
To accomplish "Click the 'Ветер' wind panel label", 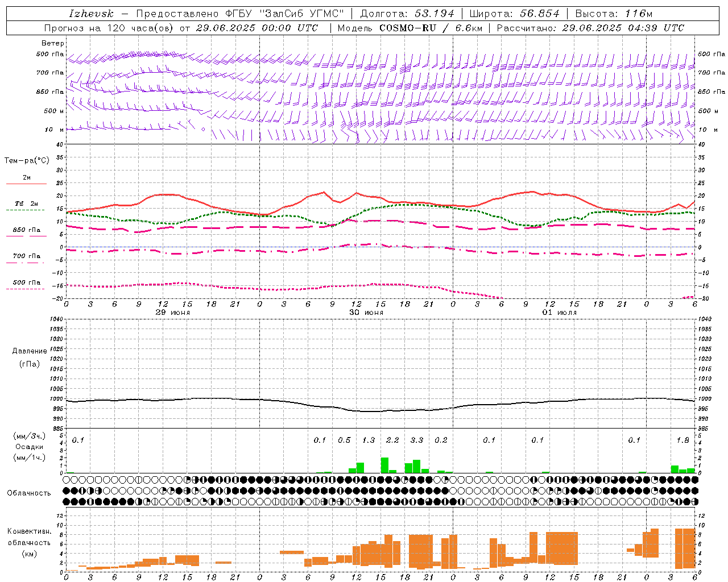I will point(53,43).
